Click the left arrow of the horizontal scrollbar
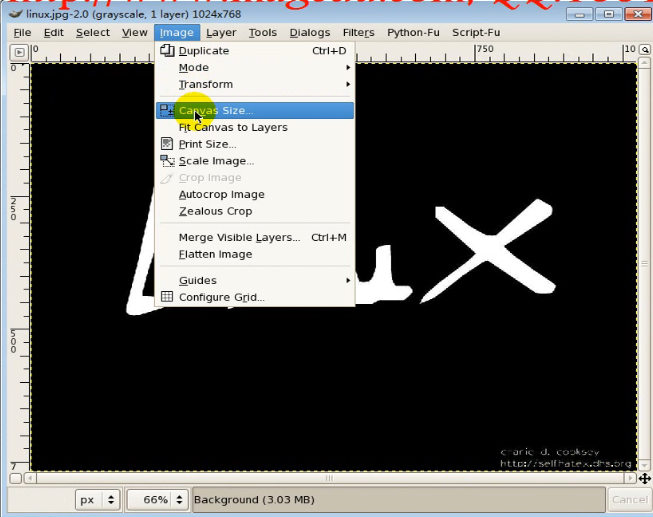 pyautogui.click(x=30, y=478)
